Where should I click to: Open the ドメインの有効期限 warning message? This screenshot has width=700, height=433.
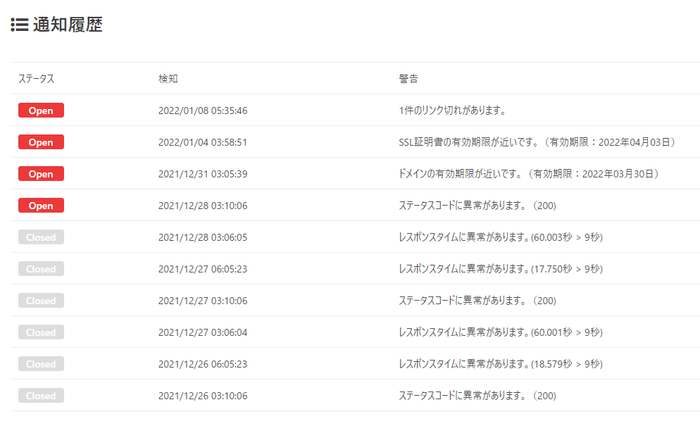527,174
